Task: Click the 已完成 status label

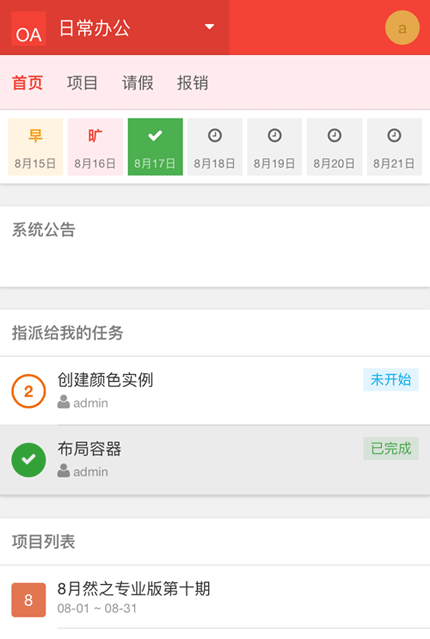Action: coord(391,449)
